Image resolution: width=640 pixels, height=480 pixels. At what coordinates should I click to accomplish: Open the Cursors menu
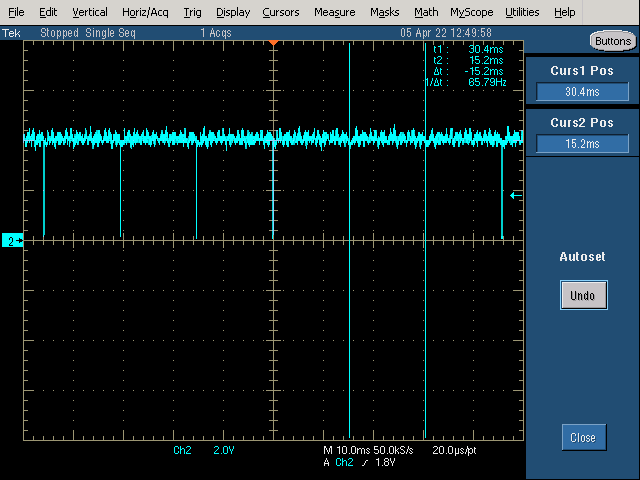coord(281,12)
